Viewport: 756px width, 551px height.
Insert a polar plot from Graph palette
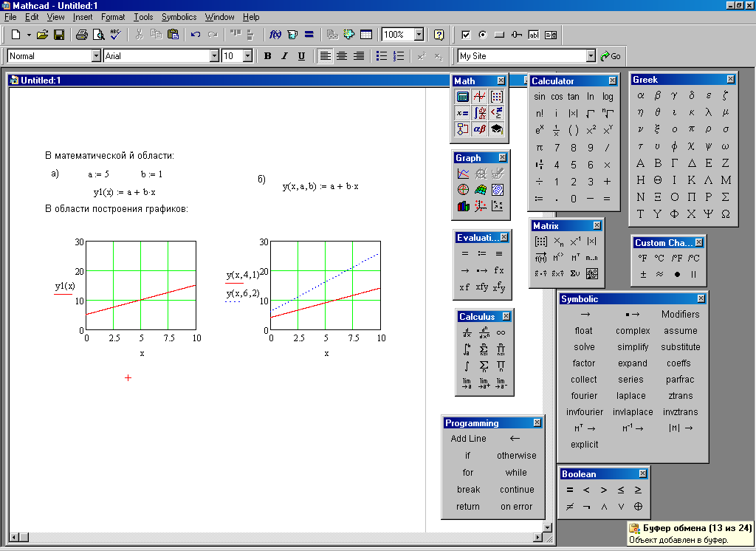(x=464, y=190)
